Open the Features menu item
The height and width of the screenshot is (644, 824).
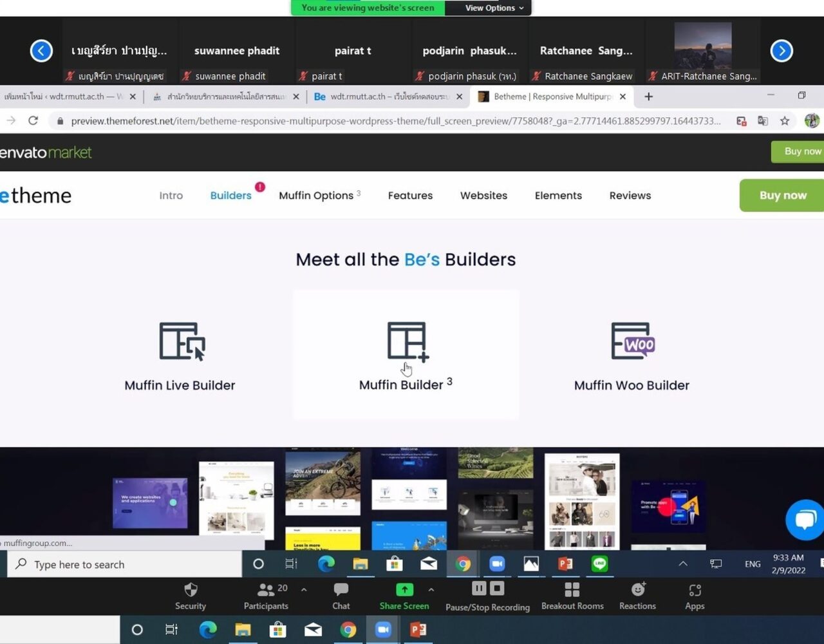[410, 195]
